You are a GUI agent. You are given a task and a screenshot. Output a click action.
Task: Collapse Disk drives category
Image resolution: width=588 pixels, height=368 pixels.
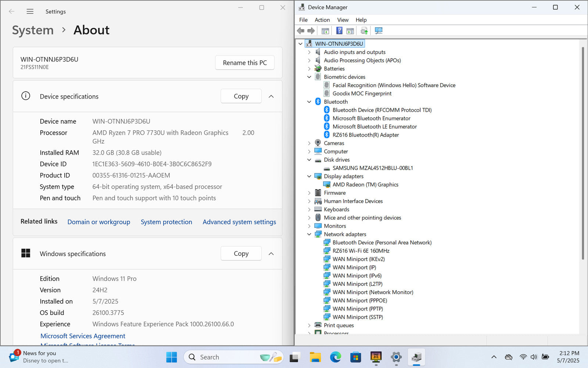tap(309, 160)
